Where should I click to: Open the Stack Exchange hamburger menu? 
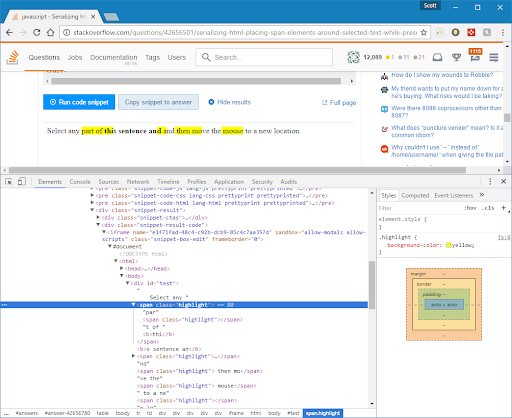tap(494, 57)
